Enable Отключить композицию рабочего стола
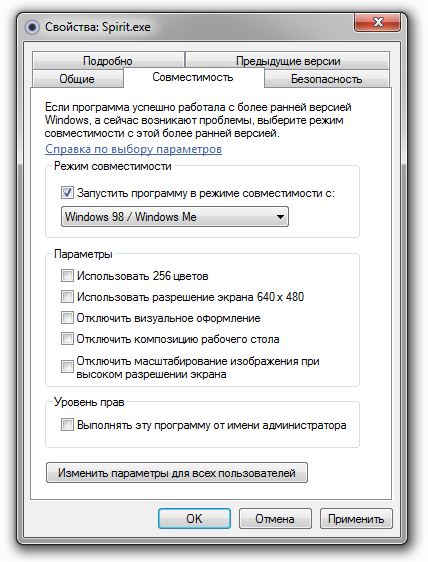The image size is (428, 562). pos(67,338)
